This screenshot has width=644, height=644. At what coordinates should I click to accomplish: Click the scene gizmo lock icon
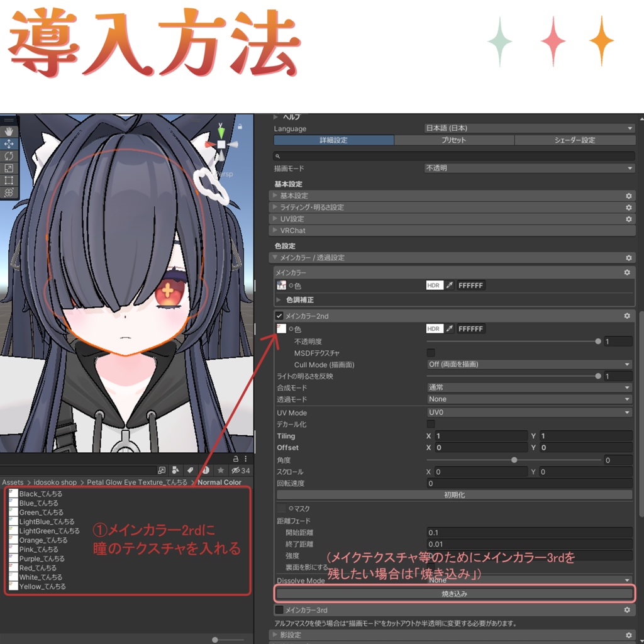click(240, 126)
